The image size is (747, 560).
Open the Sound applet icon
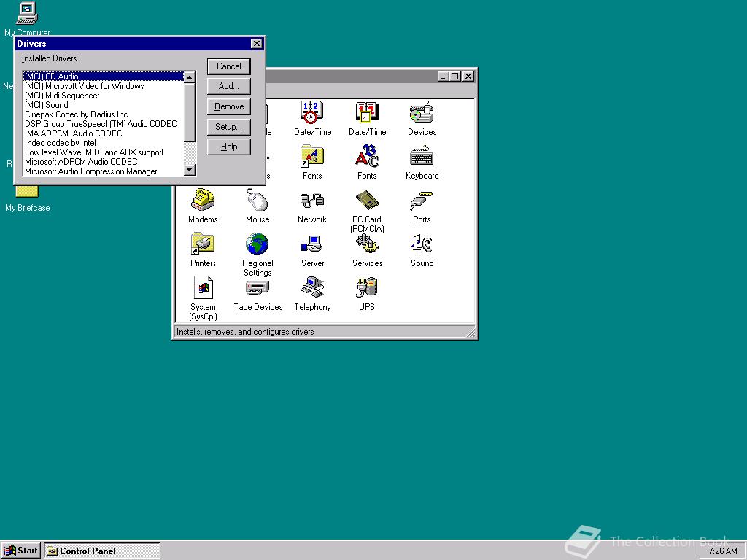[x=422, y=244]
